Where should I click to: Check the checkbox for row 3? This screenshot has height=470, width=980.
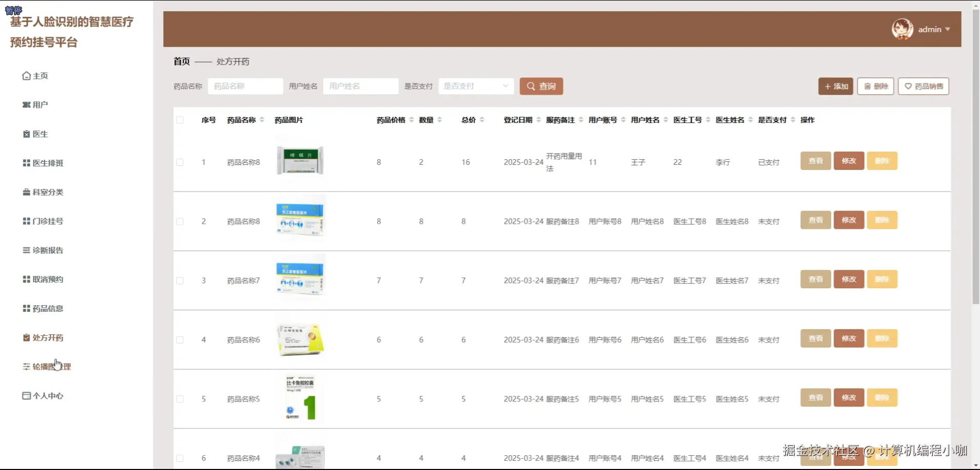point(180,281)
